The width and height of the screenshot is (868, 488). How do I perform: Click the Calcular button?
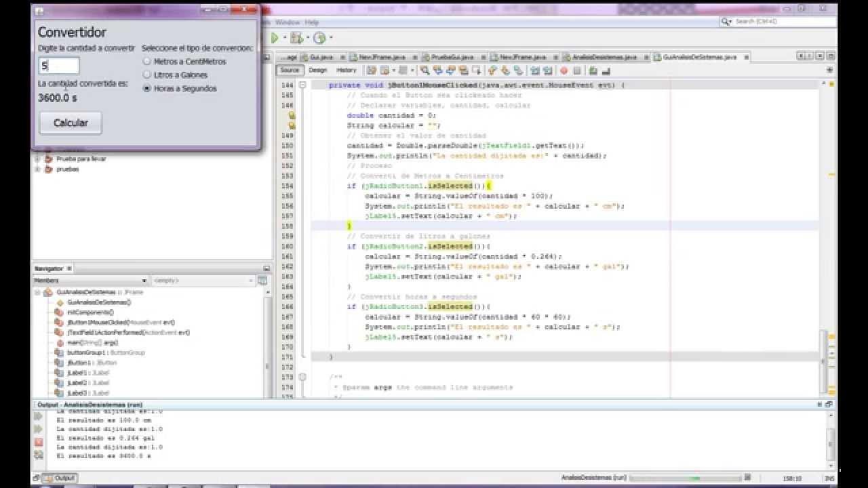[71, 123]
